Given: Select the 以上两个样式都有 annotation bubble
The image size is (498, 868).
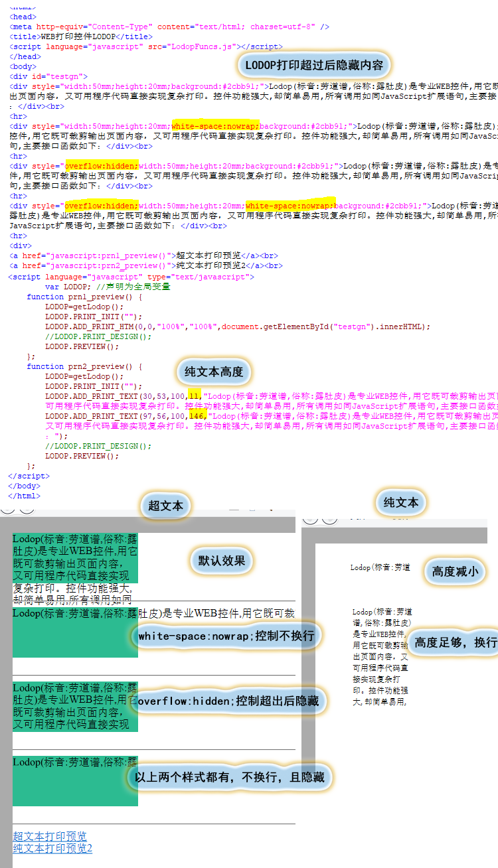Looking at the screenshot, I should pos(229,777).
